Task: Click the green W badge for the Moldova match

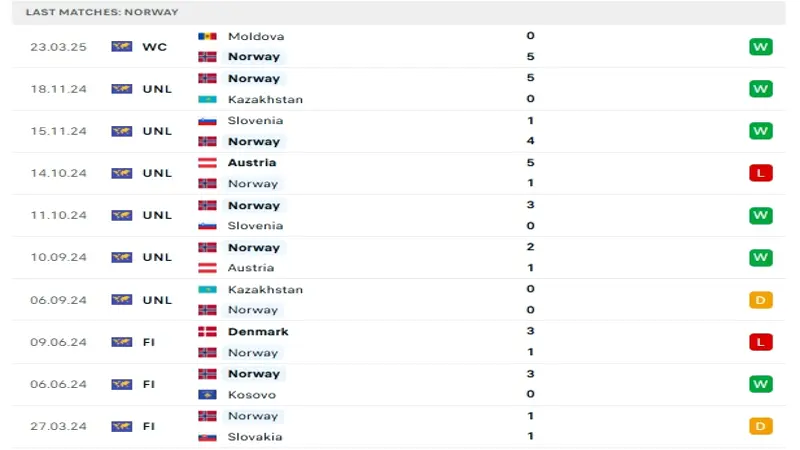Action: [x=760, y=47]
